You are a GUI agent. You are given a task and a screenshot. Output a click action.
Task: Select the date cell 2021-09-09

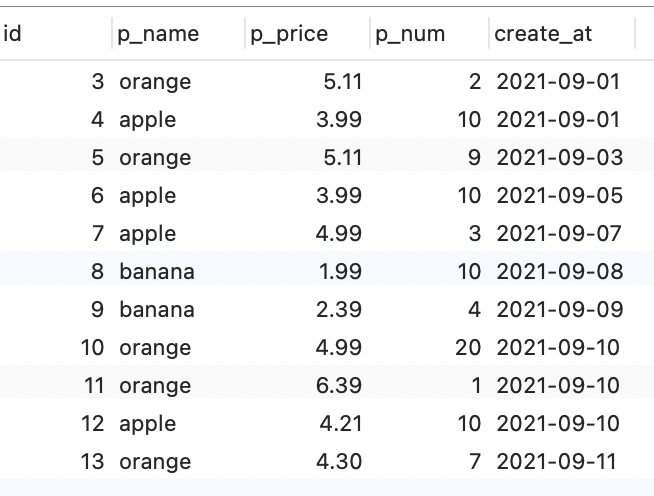pos(559,310)
